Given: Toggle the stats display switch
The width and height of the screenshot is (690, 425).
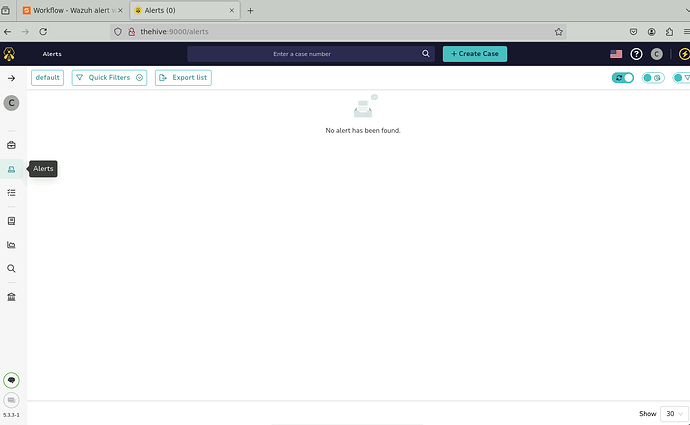Looking at the screenshot, I should pyautogui.click(x=653, y=78).
